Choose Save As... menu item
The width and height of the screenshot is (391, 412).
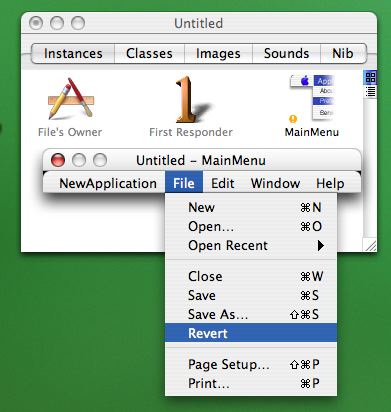(x=251, y=314)
